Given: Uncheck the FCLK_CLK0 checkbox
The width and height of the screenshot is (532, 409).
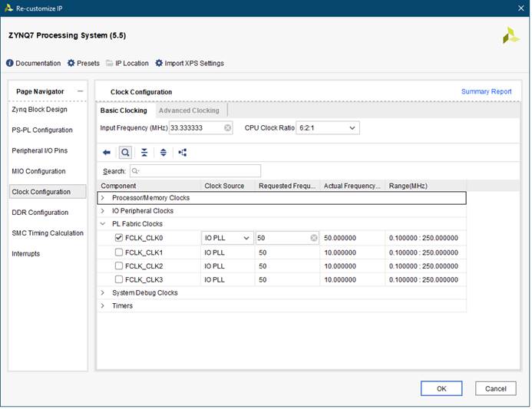Looking at the screenshot, I should tap(119, 238).
